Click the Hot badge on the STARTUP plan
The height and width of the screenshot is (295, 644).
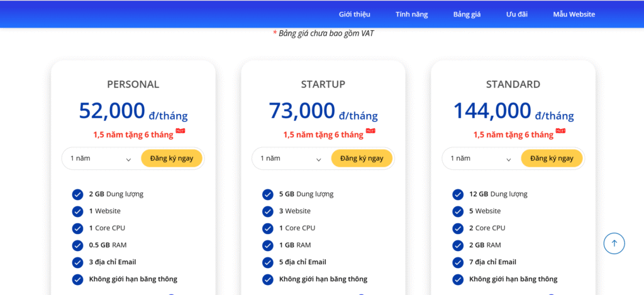pos(370,131)
